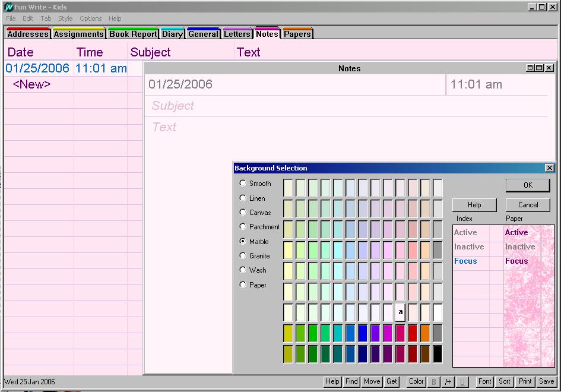The height and width of the screenshot is (392, 561).
Task: Click the Fun Write app icon in title bar
Action: click(8, 7)
